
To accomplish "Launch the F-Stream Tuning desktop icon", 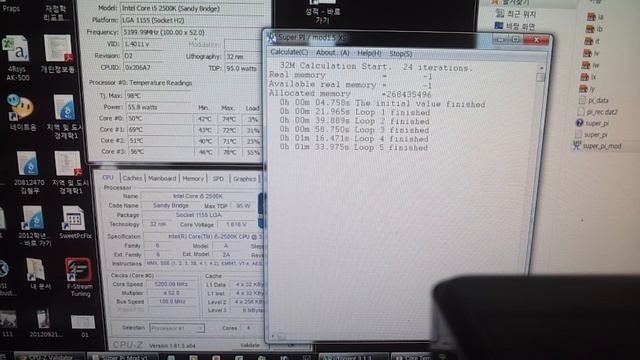I will pos(79,277).
